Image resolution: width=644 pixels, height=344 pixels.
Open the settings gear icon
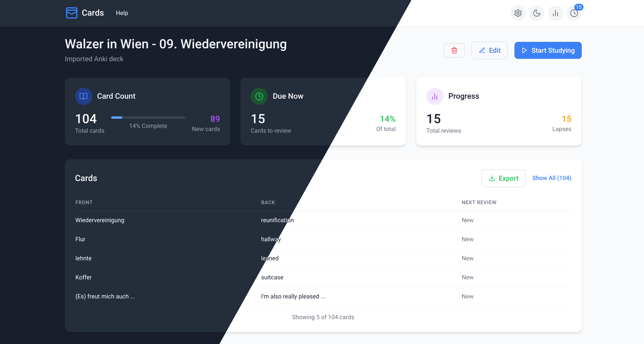[x=518, y=13]
